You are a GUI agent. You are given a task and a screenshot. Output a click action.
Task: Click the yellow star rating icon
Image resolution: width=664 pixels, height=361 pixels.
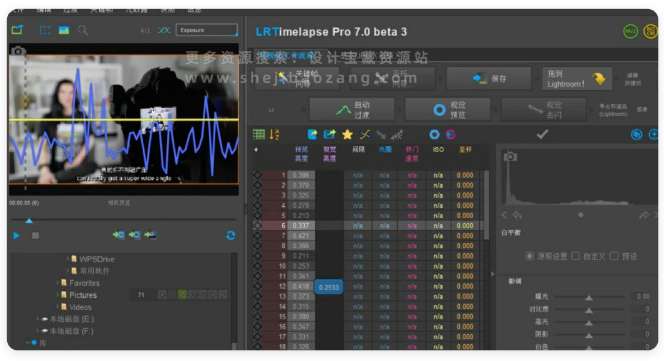(347, 135)
